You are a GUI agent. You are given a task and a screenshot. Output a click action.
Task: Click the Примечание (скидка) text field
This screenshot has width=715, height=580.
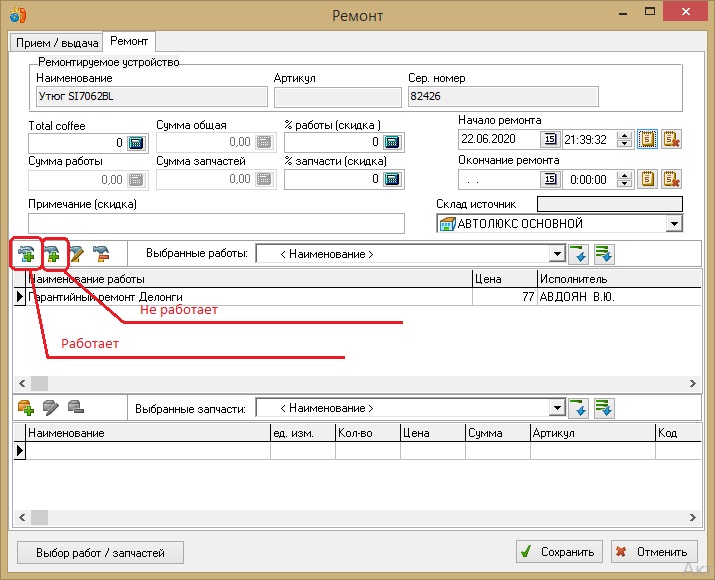tap(216, 223)
